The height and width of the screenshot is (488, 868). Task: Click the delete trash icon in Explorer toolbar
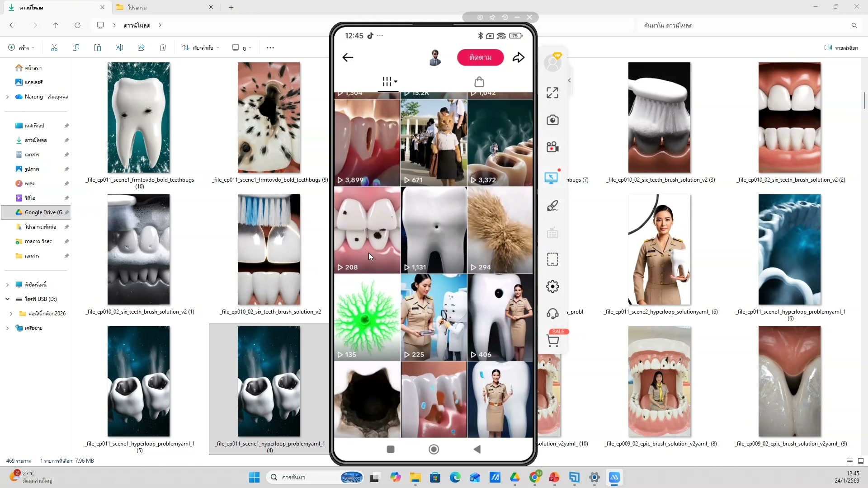tap(163, 47)
